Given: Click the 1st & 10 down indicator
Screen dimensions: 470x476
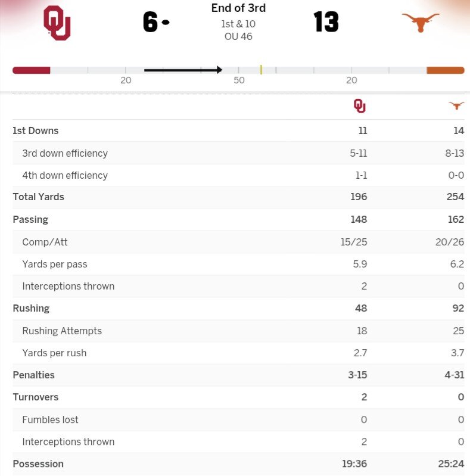Looking at the screenshot, I should point(238,24).
